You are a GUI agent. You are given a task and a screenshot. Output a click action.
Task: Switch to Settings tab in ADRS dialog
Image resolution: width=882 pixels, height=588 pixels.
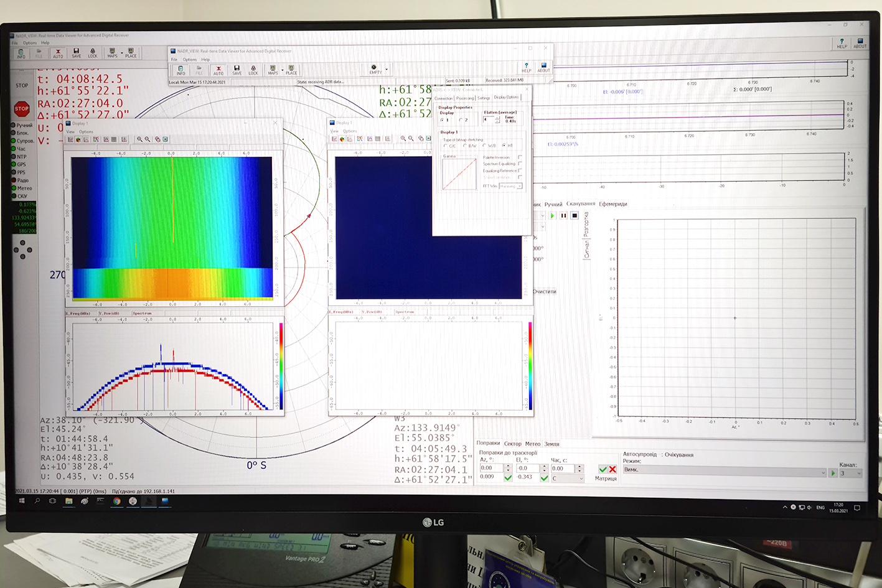coord(484,98)
